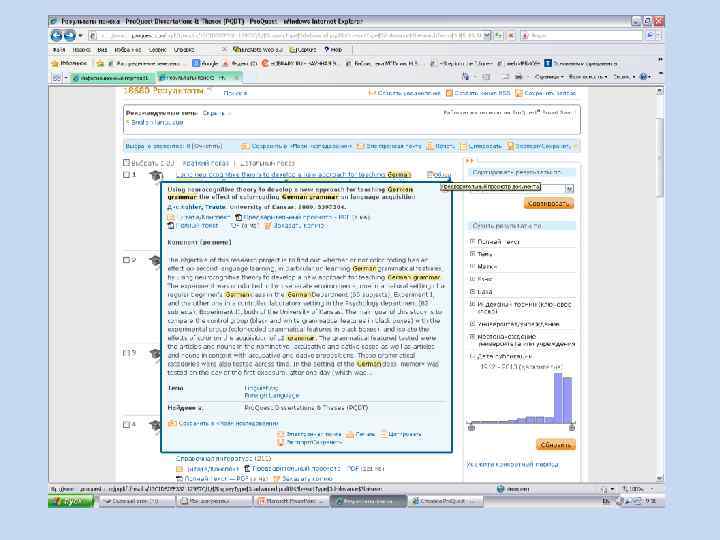The width and height of the screenshot is (720, 540).
Task: Open the Safety menu dropdown in IE command bar
Action: point(588,77)
